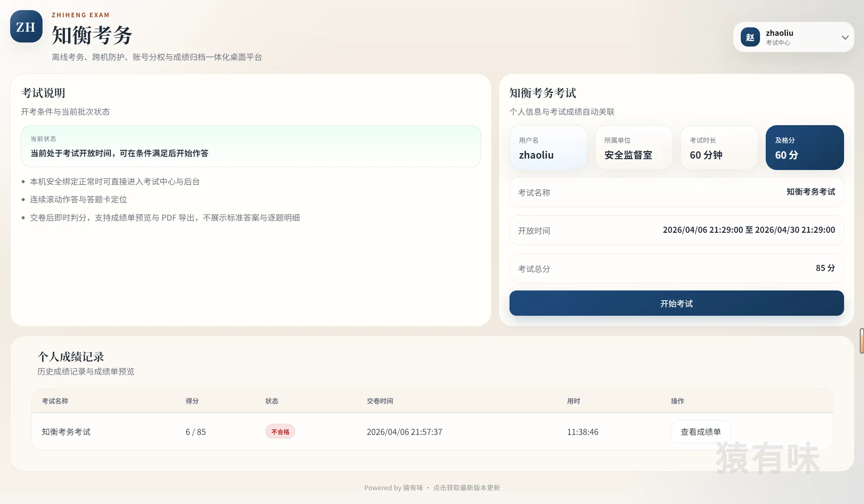Click 查看成绩单 in the records table
864x504 pixels.
tap(700, 432)
